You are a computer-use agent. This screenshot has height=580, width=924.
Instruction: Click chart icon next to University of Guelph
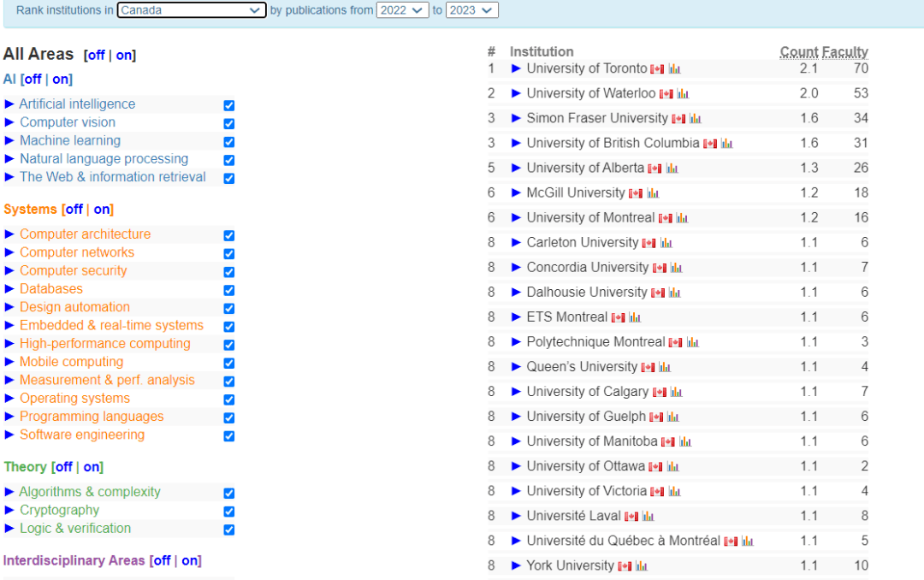673,417
